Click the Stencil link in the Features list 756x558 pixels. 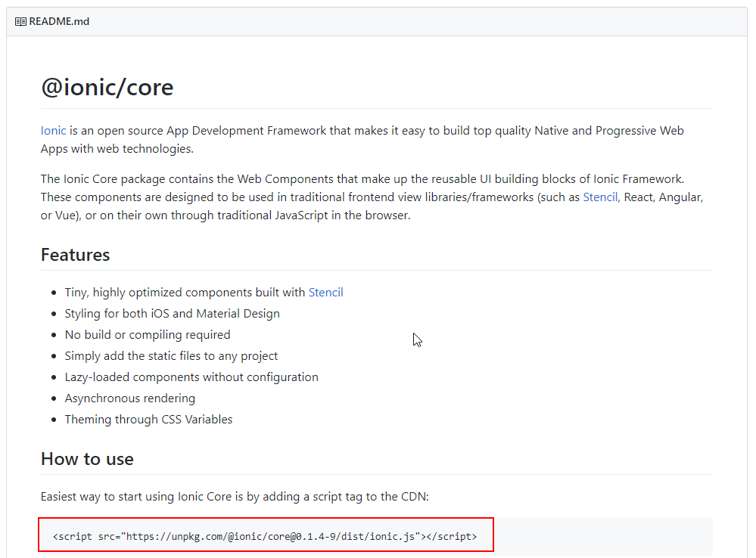(x=325, y=292)
